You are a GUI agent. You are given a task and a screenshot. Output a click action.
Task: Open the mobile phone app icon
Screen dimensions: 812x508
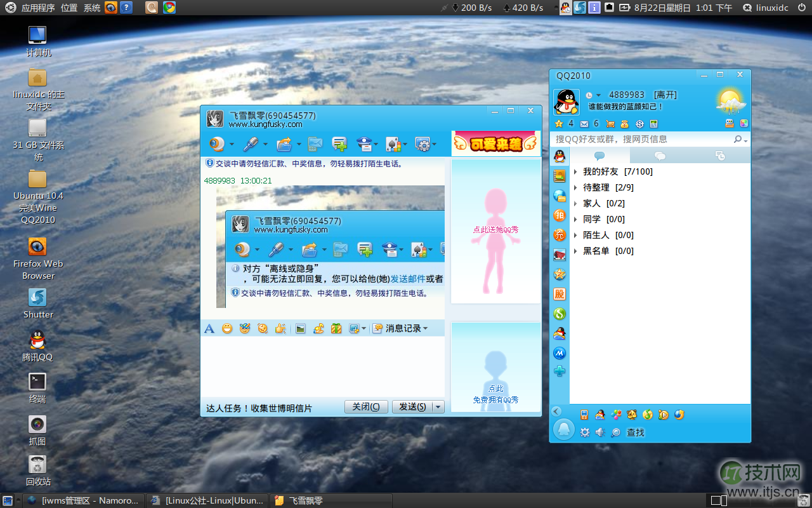(x=584, y=415)
